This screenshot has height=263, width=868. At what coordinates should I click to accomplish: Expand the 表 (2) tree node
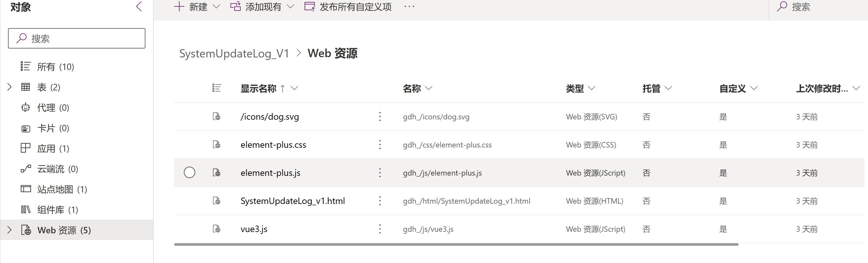coord(10,87)
